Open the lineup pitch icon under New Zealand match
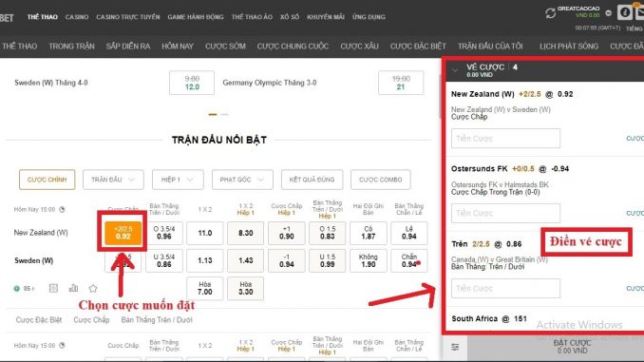Viewport: 644px width, 362px height. point(53,289)
